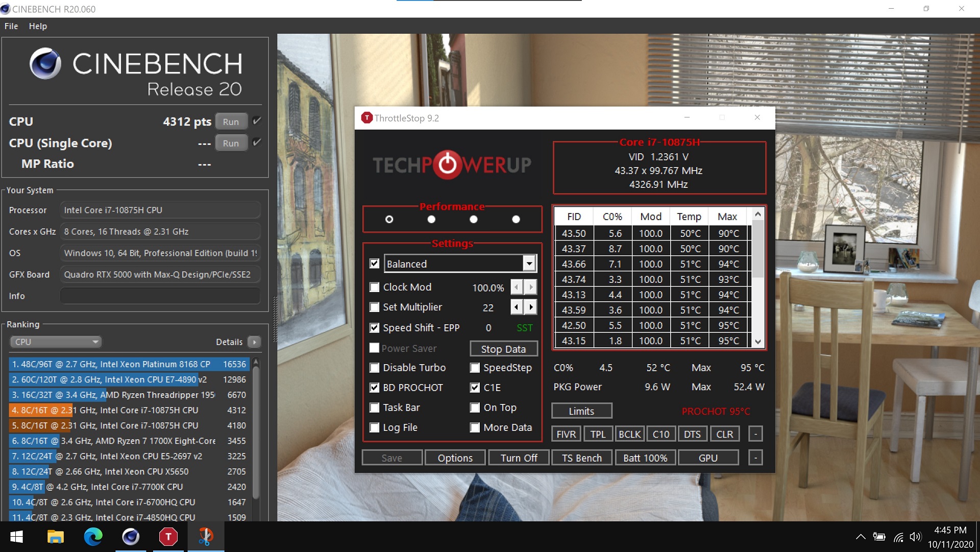Run the CPU Single Core benchmark
The width and height of the screenshot is (980, 552).
[231, 143]
